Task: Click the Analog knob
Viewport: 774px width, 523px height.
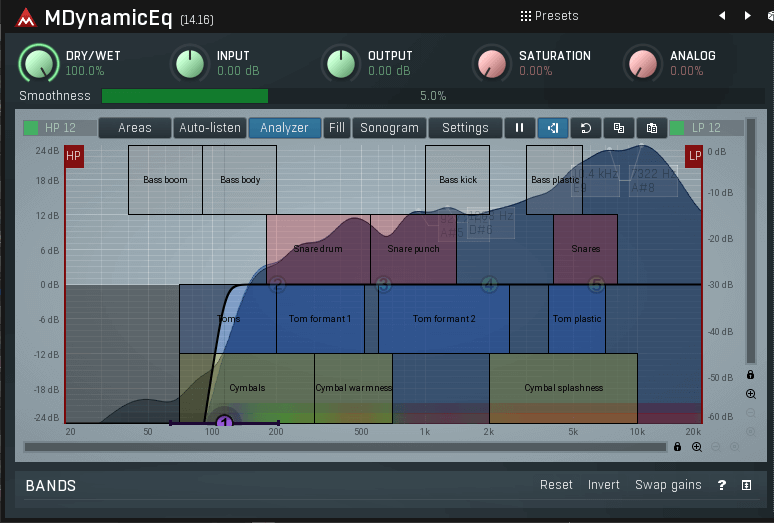Action: [x=643, y=64]
